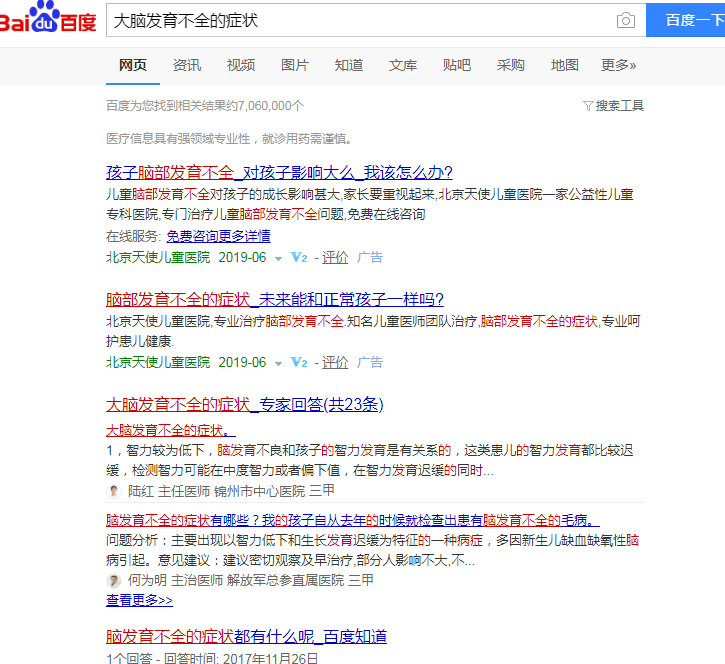The width and height of the screenshot is (725, 664).
Task: Click 查看更多>> link
Action: (139, 600)
